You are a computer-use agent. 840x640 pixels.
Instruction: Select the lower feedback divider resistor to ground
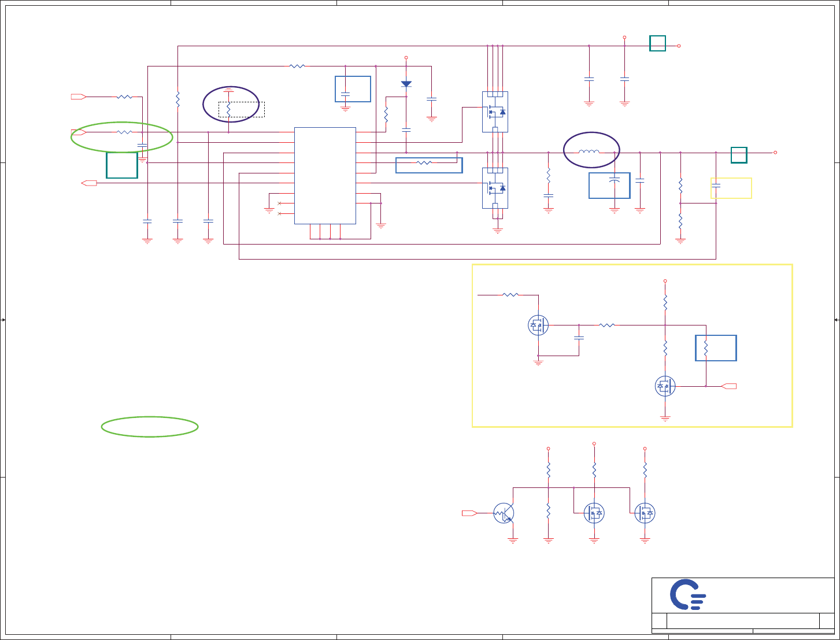pos(680,221)
